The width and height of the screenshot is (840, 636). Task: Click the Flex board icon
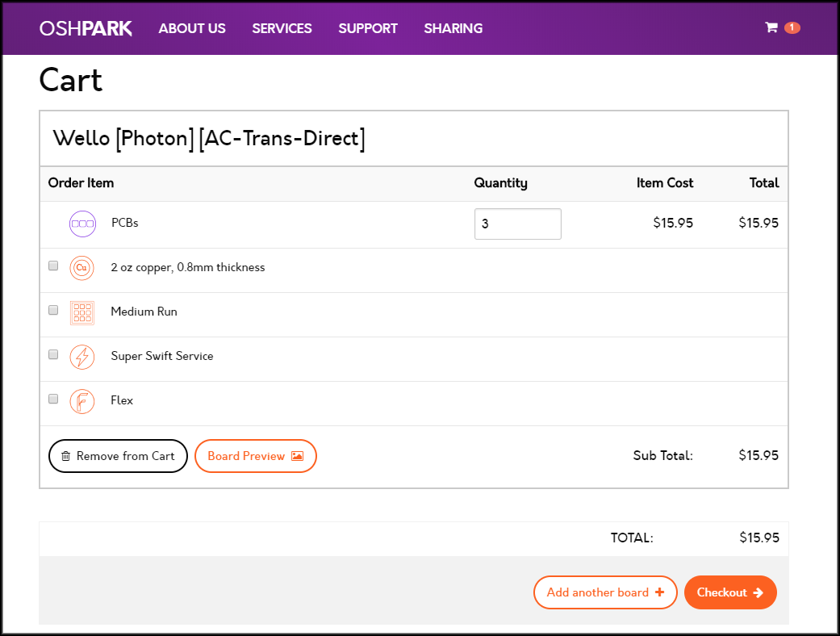[82, 401]
